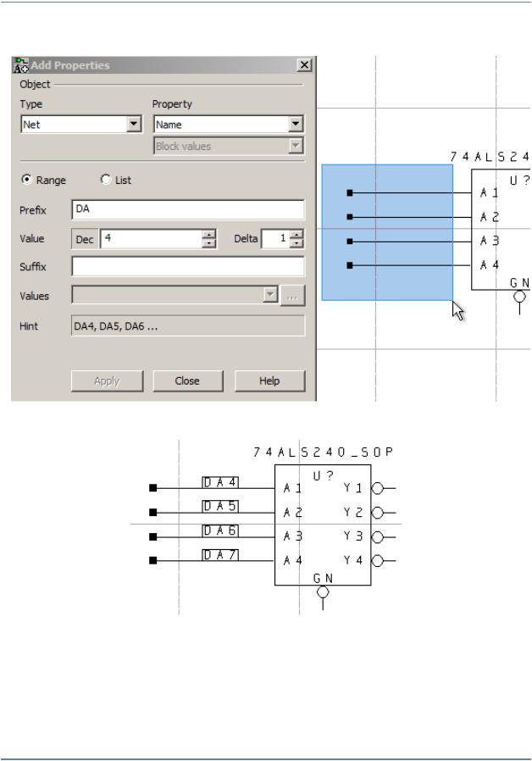Click the Value field containing 4
The height and width of the screenshot is (761, 532).
pyautogui.click(x=151, y=239)
